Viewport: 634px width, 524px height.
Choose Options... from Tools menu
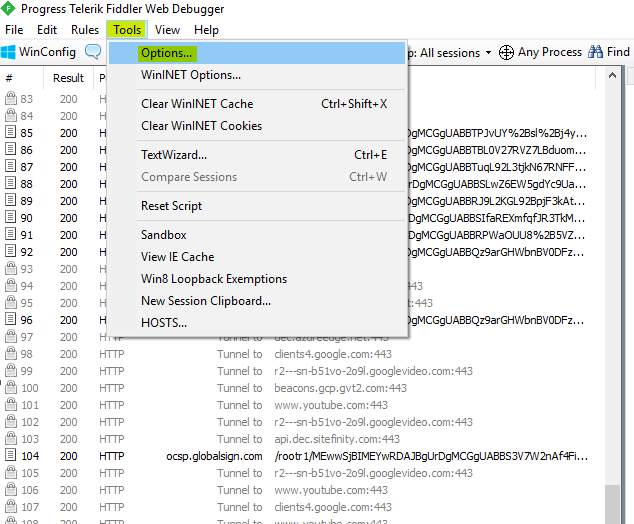point(257,53)
